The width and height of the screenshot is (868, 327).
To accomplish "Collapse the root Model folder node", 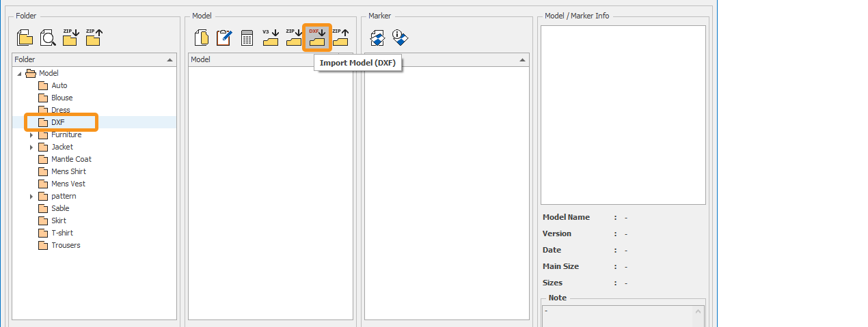I will [x=19, y=74].
